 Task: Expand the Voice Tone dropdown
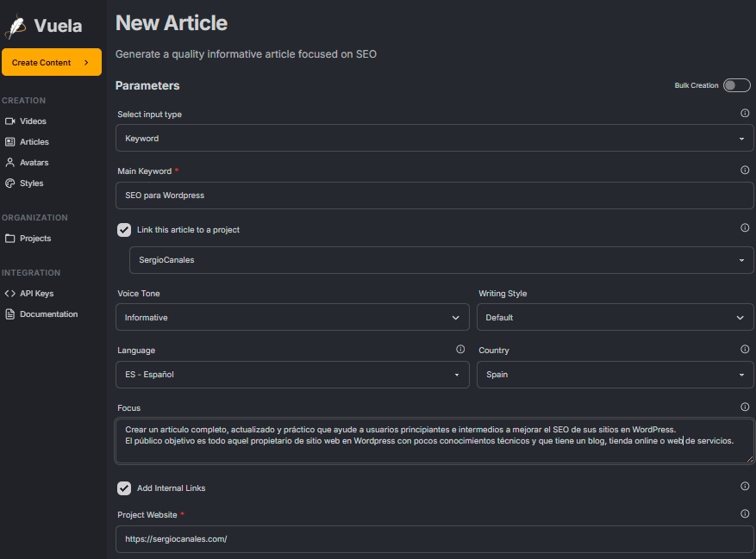tap(292, 318)
